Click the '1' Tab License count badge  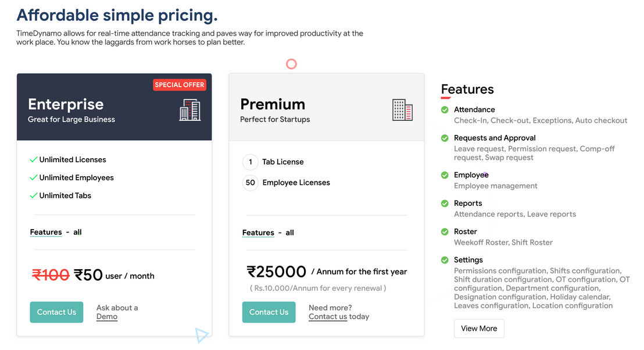pyautogui.click(x=250, y=162)
